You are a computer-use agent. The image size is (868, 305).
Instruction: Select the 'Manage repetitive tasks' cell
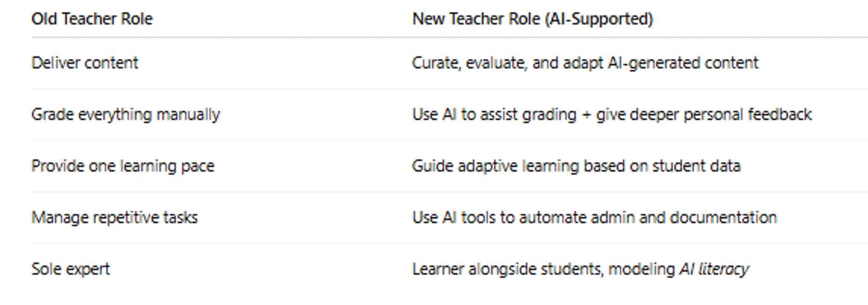click(114, 218)
